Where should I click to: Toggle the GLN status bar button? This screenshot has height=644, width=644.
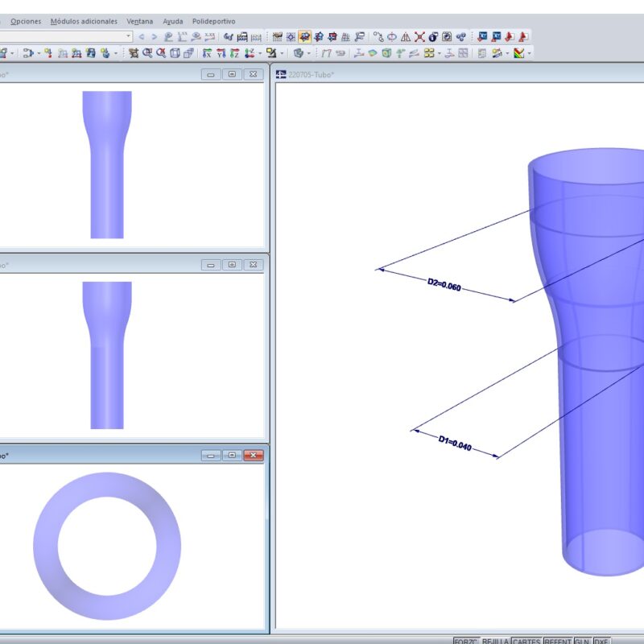582,641
